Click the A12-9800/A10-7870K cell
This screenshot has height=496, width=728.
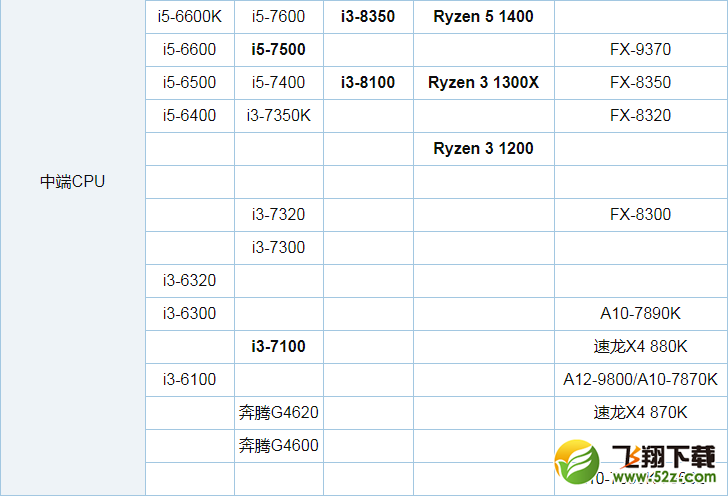click(640, 379)
